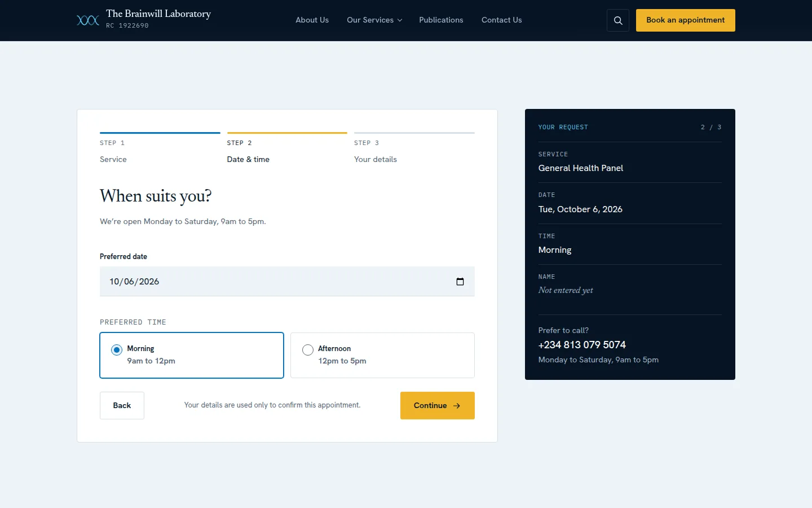
Task: Go to the Publications page
Action: coord(441,20)
